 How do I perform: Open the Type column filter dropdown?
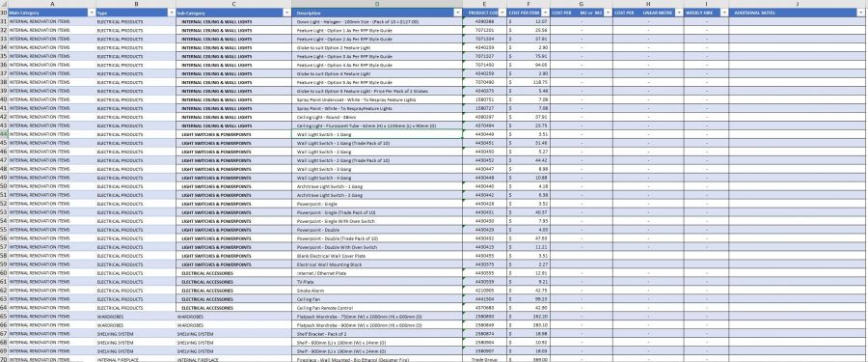click(171, 13)
